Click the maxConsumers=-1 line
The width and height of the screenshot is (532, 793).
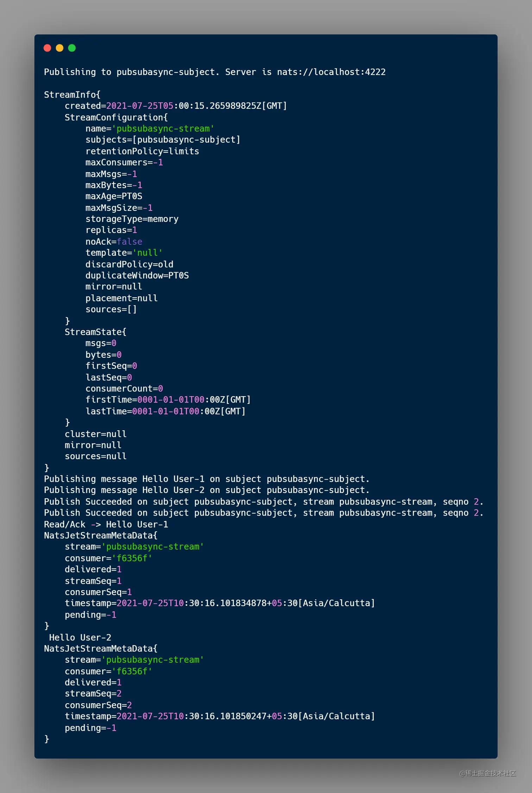tap(124, 162)
